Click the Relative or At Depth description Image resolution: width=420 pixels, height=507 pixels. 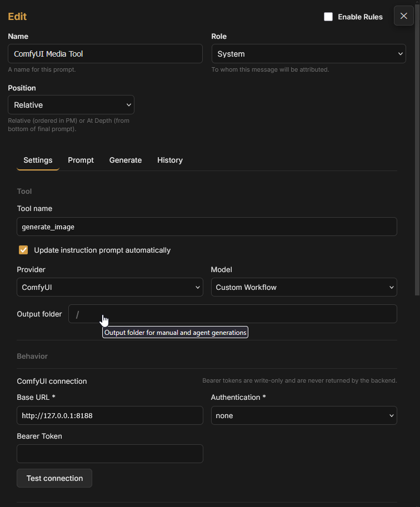coord(68,125)
